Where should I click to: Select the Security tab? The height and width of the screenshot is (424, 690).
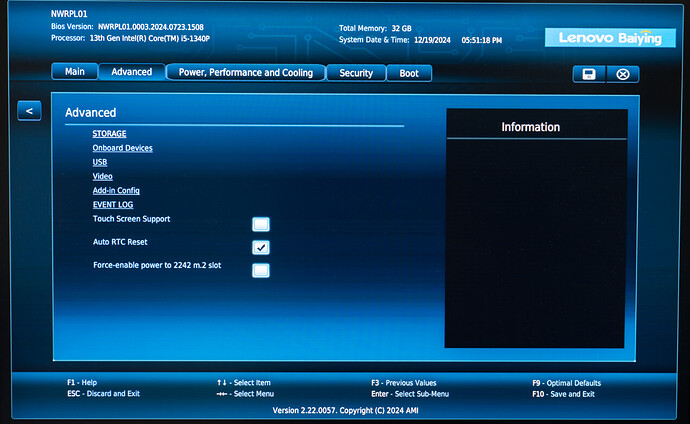pyautogui.click(x=356, y=73)
